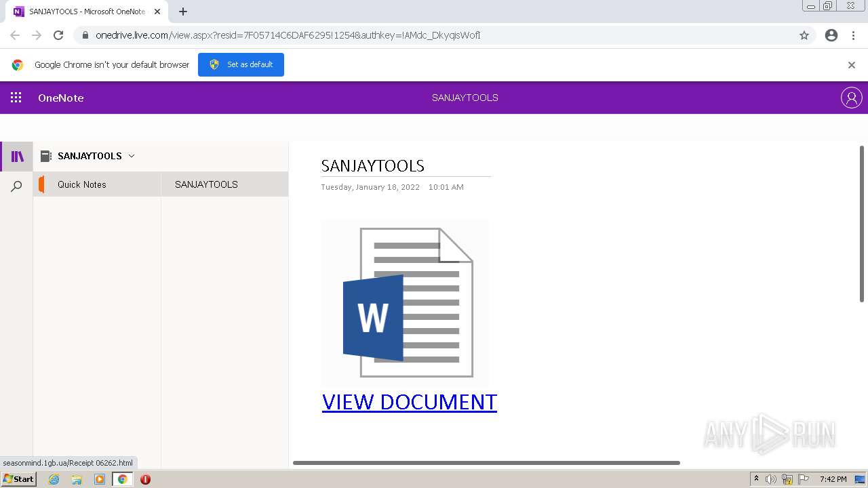Click the red Opera-style taskbar icon
The width and height of the screenshot is (868, 488).
[145, 479]
